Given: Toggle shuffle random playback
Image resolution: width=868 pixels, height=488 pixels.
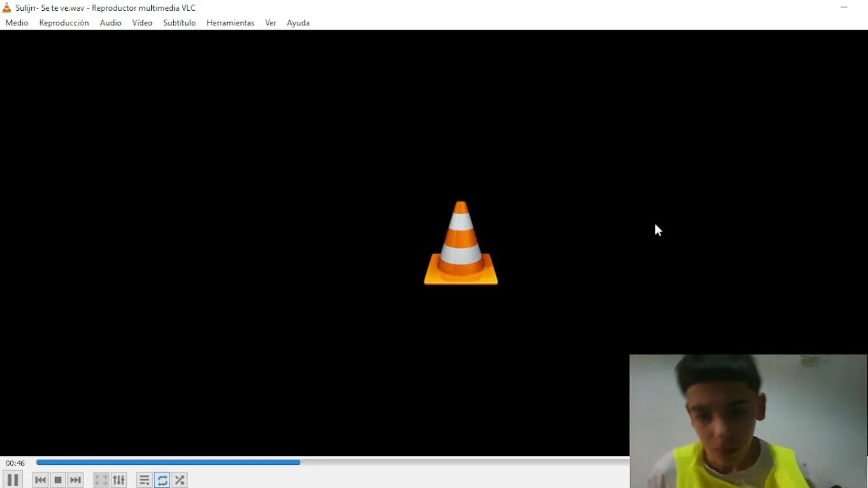Looking at the screenshot, I should pyautogui.click(x=180, y=480).
